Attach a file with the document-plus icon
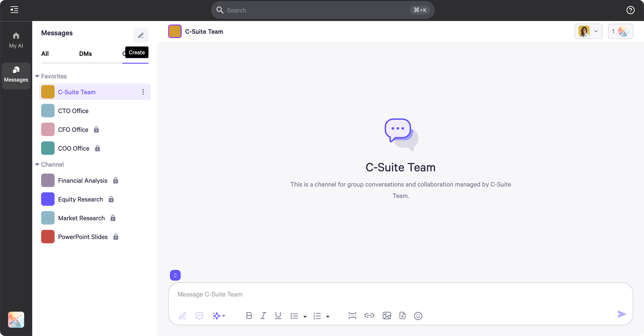The height and width of the screenshot is (336, 644). [402, 315]
